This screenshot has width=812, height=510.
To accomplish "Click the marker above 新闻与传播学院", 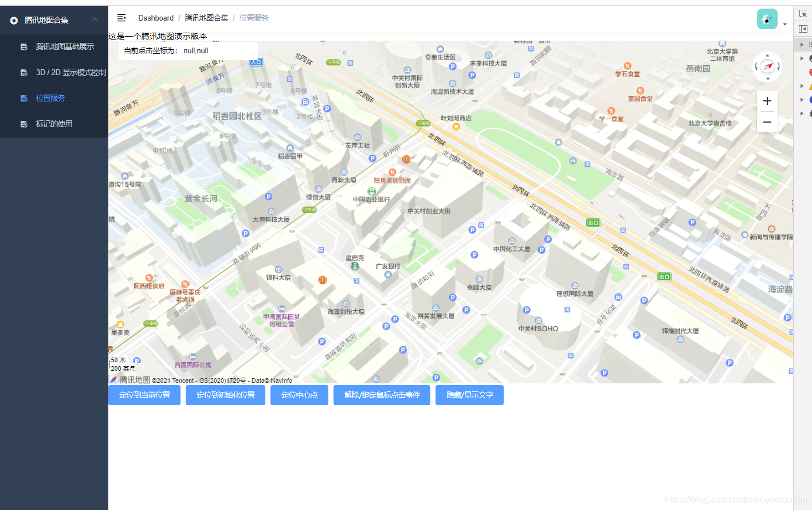I will point(771,229).
